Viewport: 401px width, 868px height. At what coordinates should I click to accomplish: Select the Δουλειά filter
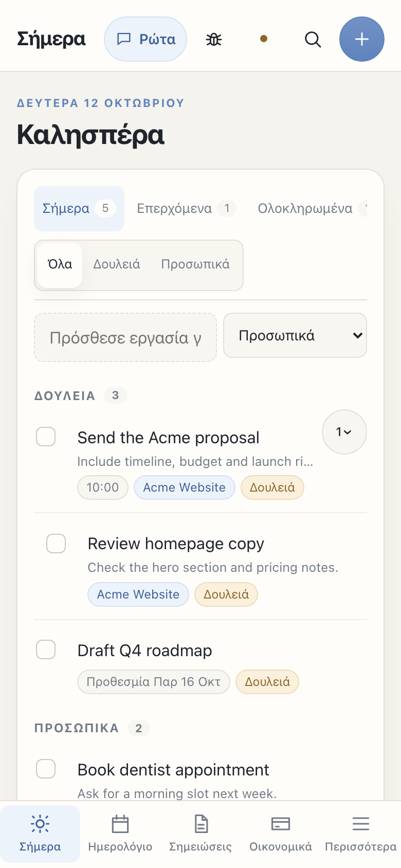(x=117, y=265)
